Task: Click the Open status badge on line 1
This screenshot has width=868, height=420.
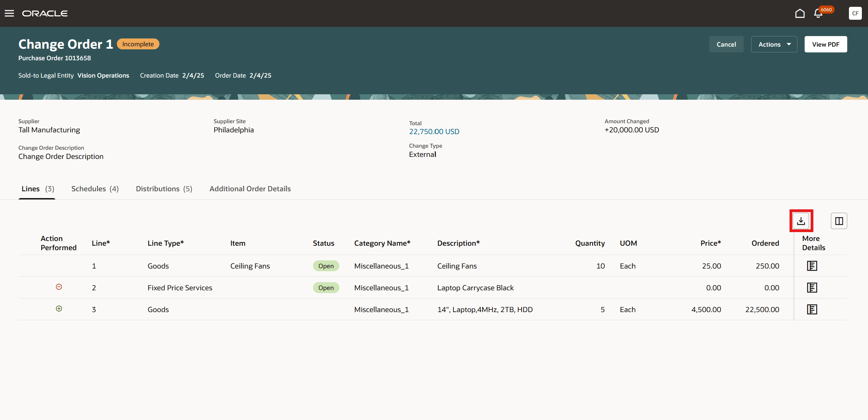Action: point(326,266)
